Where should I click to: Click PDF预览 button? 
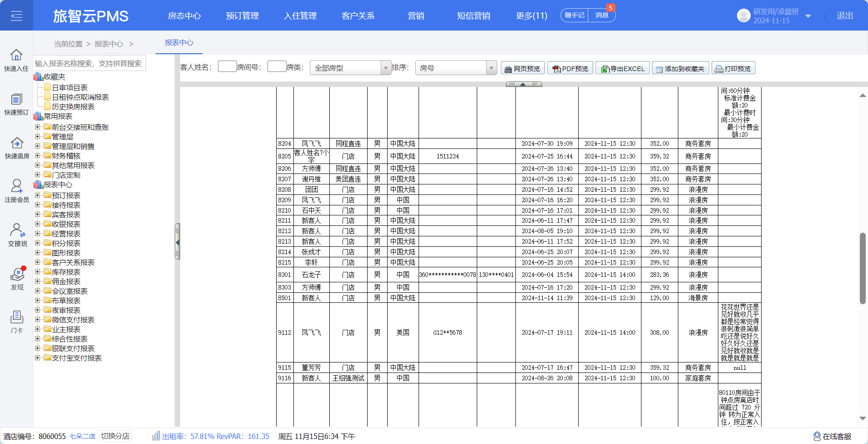point(570,68)
